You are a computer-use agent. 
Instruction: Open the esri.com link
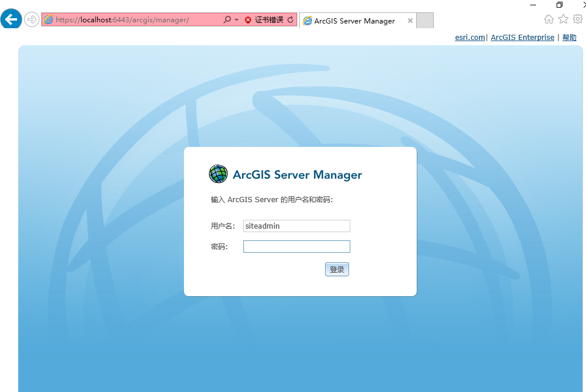[470, 38]
